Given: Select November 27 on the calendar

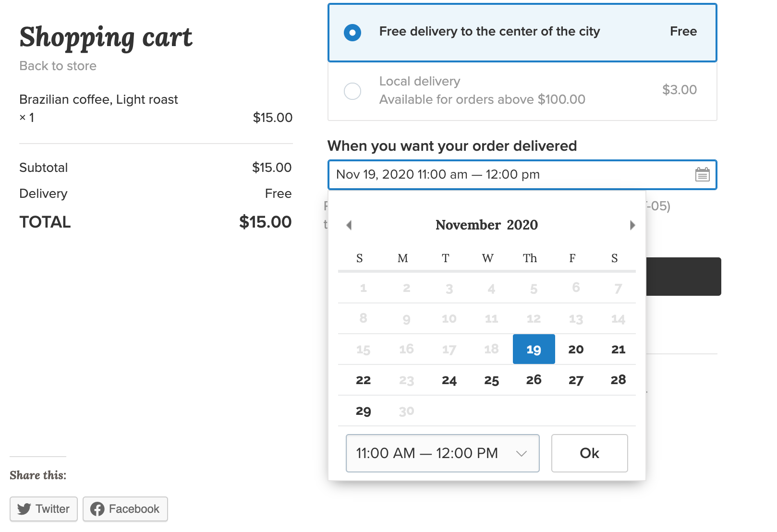Looking at the screenshot, I should (x=576, y=380).
